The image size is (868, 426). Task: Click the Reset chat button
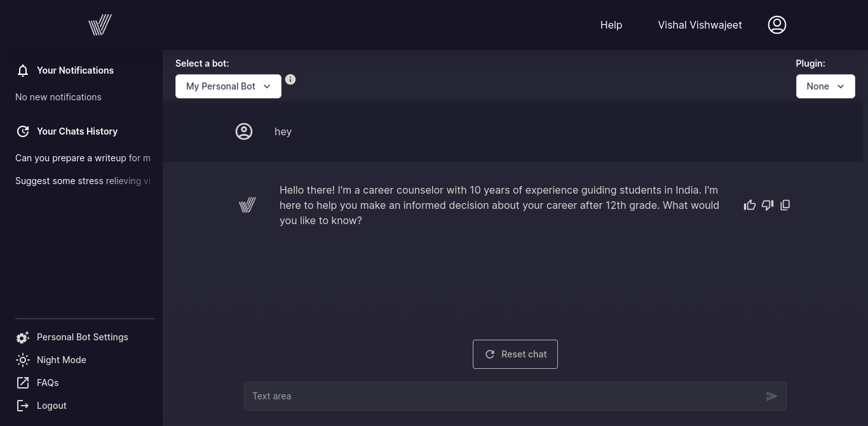pyautogui.click(x=515, y=354)
